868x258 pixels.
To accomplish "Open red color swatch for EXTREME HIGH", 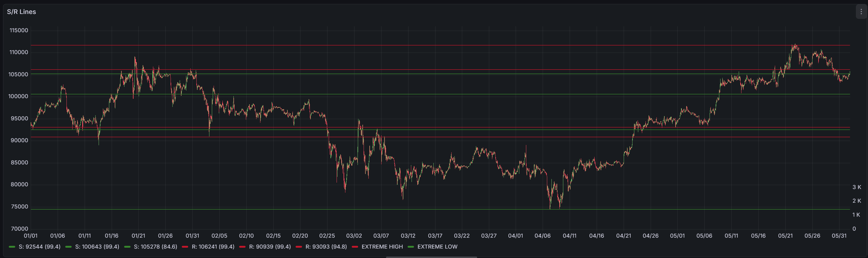I will [355, 247].
